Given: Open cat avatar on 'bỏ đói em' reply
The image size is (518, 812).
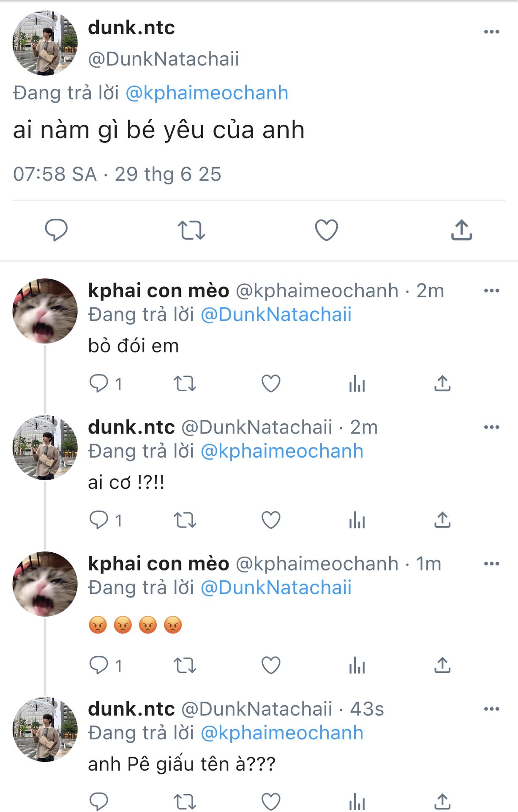Looking at the screenshot, I should 45,310.
